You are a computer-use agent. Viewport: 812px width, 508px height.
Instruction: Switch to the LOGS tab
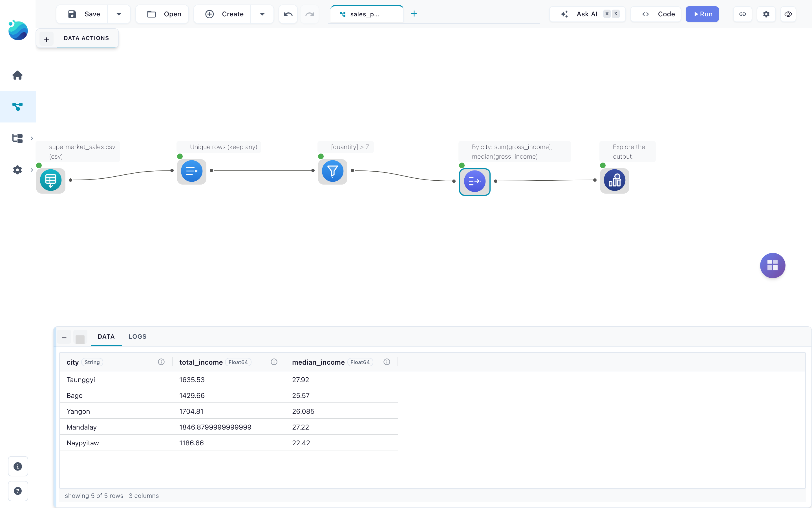pyautogui.click(x=138, y=336)
